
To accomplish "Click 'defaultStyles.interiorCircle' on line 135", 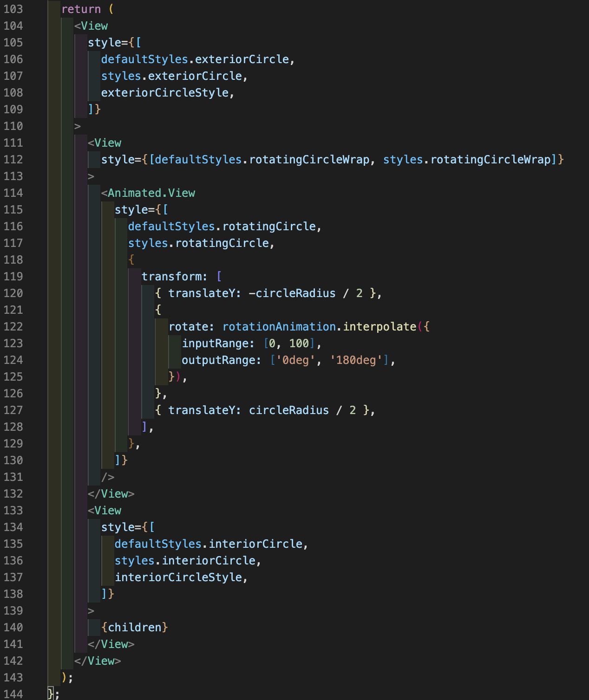I will 209,544.
